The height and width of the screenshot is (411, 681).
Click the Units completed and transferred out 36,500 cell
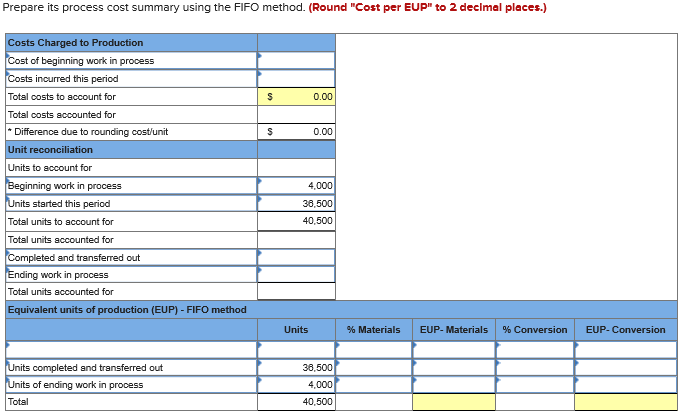point(296,368)
